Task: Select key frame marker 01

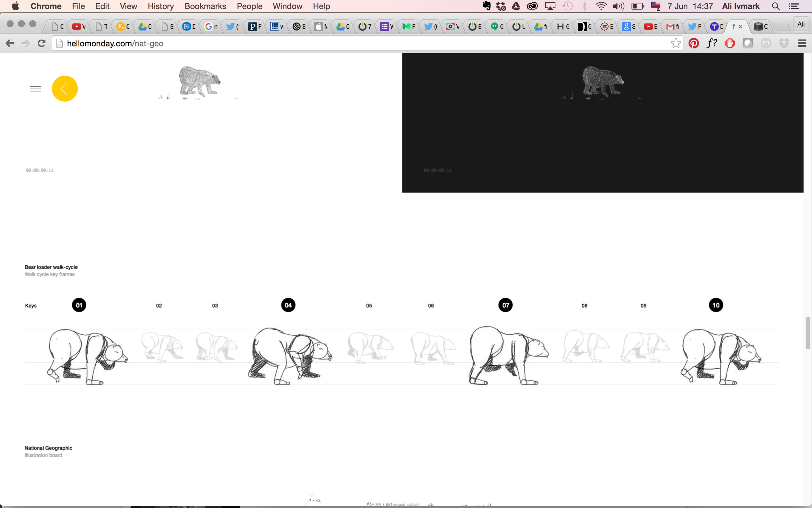Action: pos(79,305)
